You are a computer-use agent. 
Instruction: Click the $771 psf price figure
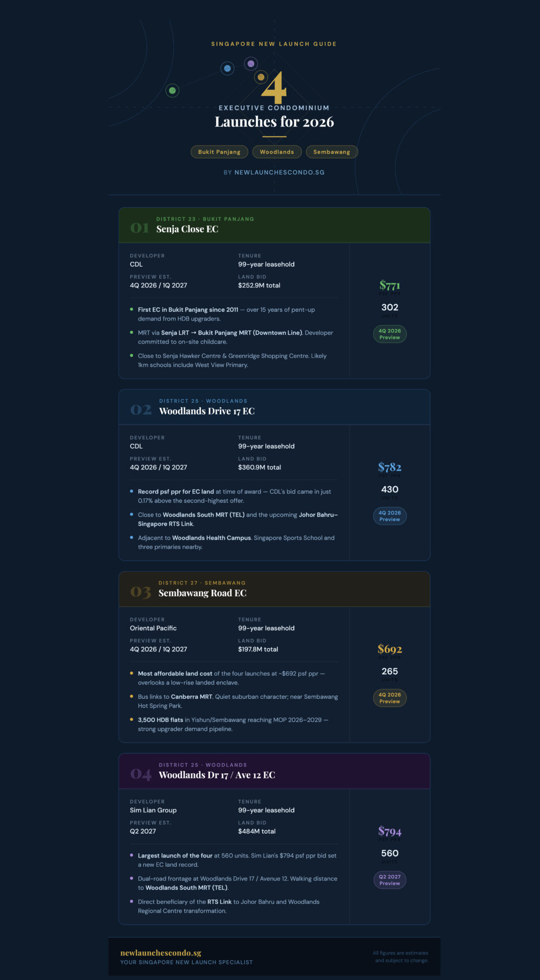point(390,285)
